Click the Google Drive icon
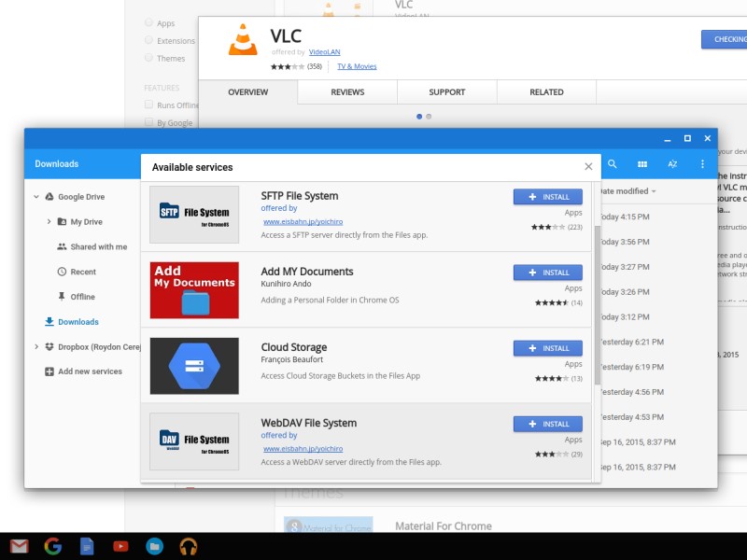The height and width of the screenshot is (560, 747). (49, 197)
